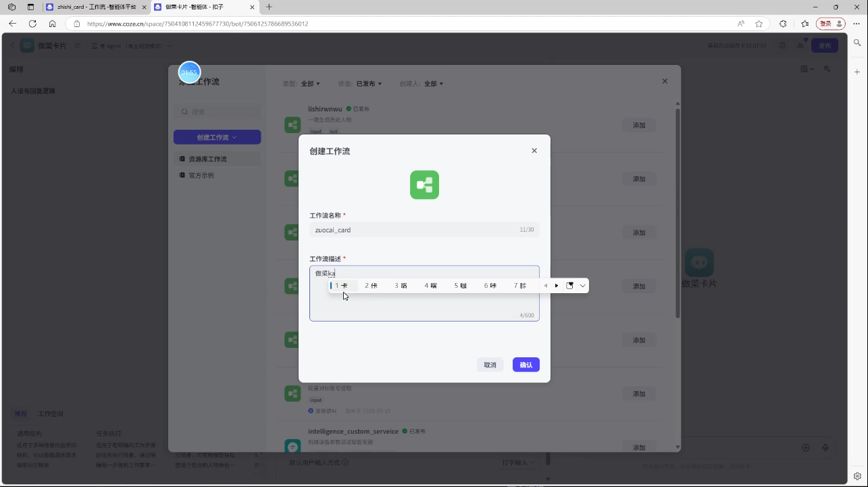Switch to the zhishi_card browser tab

point(96,7)
